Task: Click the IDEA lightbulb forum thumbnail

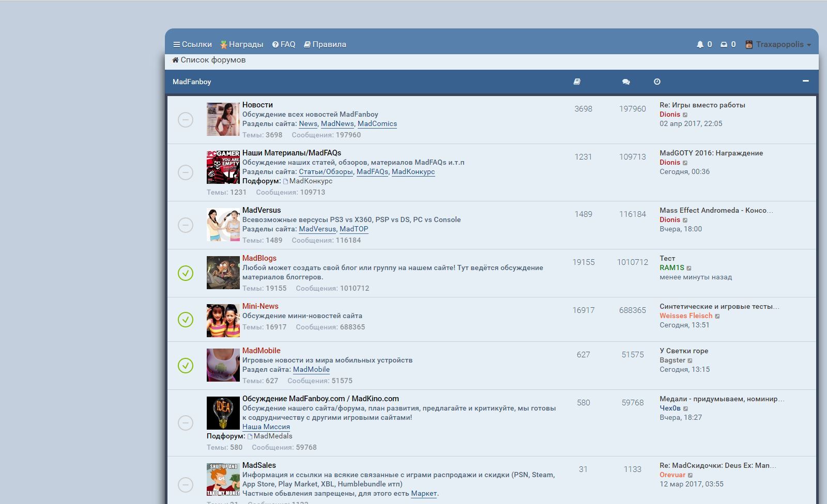Action: pos(223,413)
